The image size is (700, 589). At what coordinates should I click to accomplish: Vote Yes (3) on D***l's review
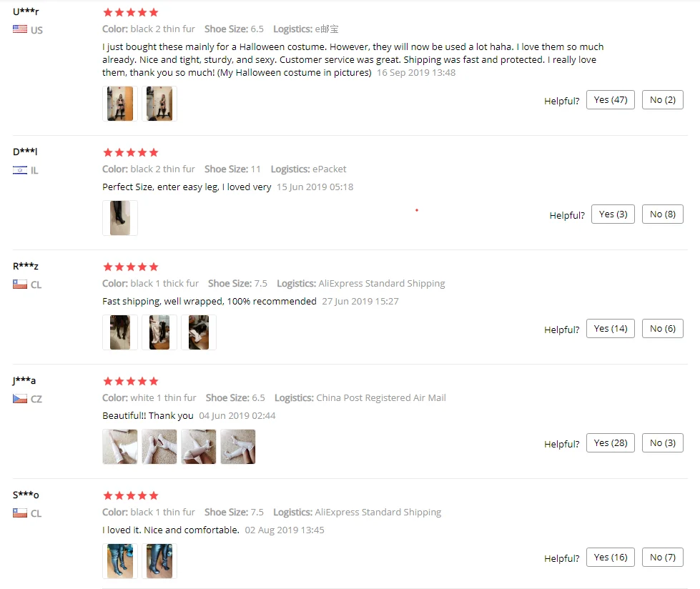point(613,214)
